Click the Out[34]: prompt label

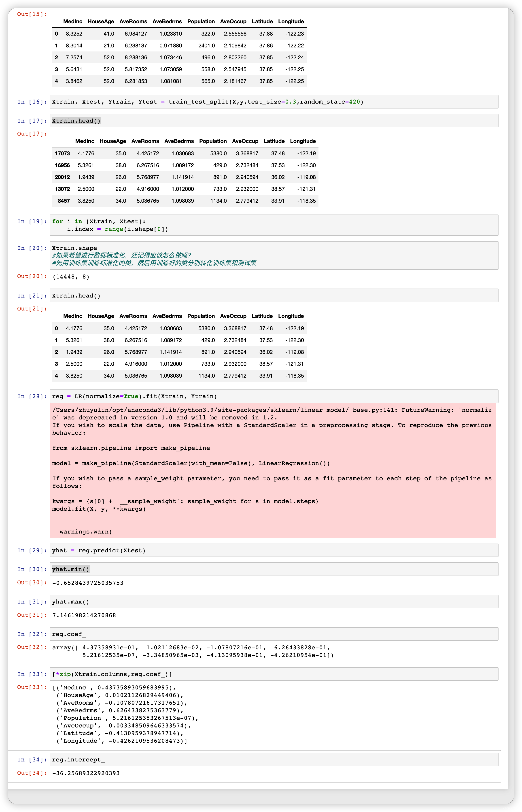click(32, 773)
